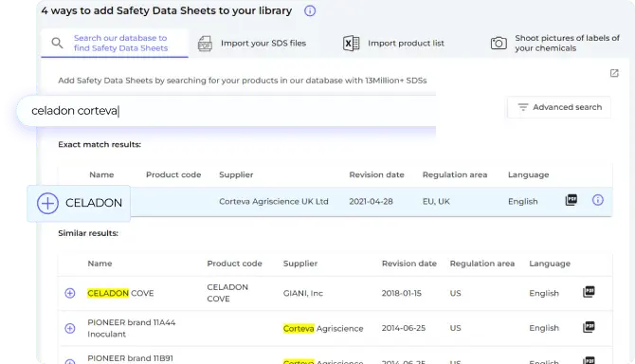Screen dimensions: 635x364
Task: Click the PIONEER brand 11A44 Inoculant name
Action: click(132, 328)
